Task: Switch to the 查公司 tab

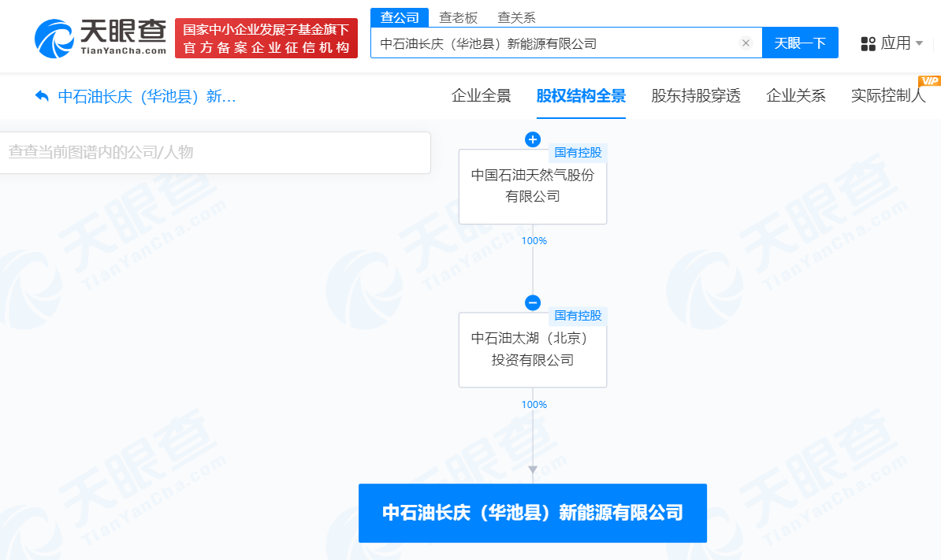Action: [400, 17]
